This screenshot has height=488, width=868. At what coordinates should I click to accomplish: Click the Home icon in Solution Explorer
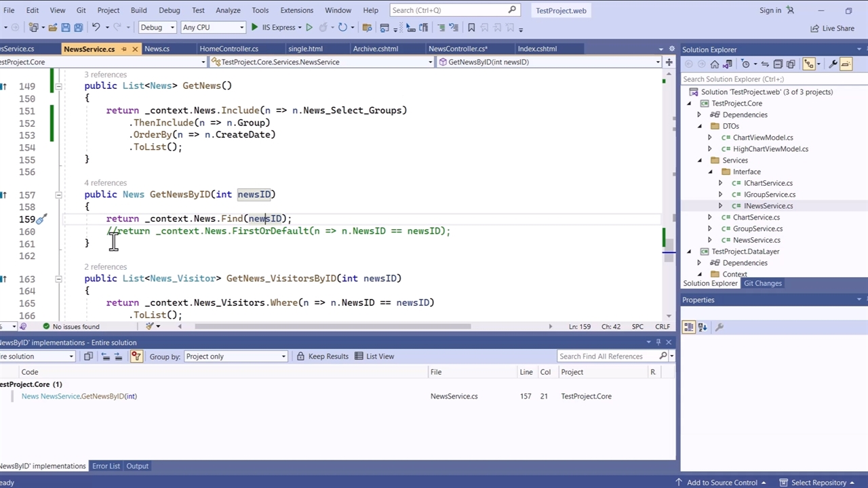[x=714, y=64]
